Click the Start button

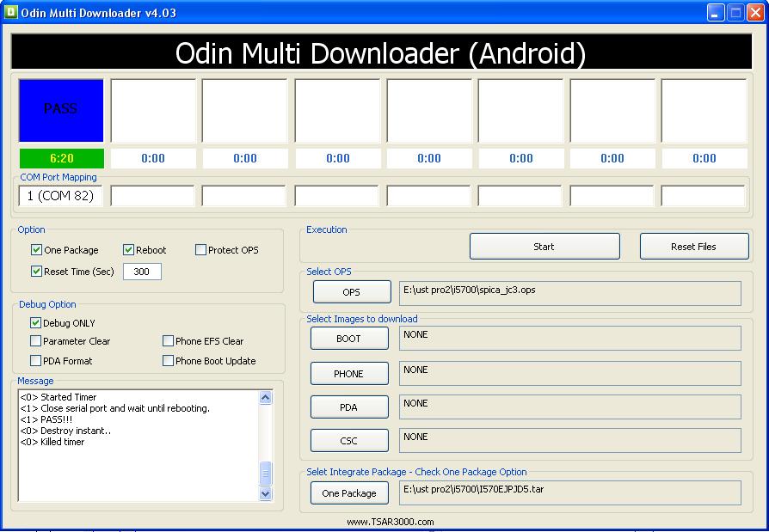coord(544,247)
